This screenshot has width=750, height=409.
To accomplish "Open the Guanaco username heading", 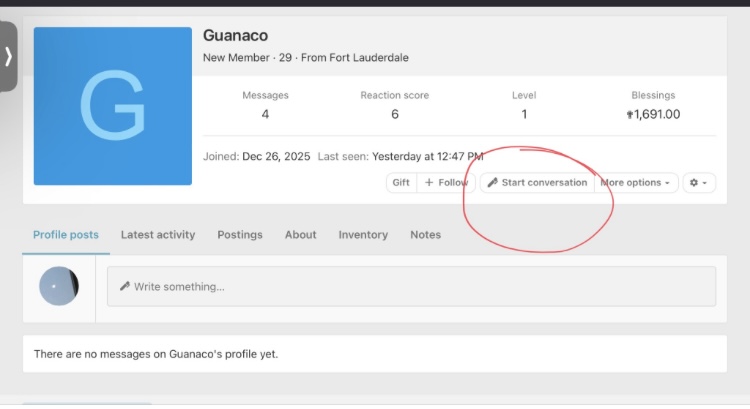I will [235, 36].
